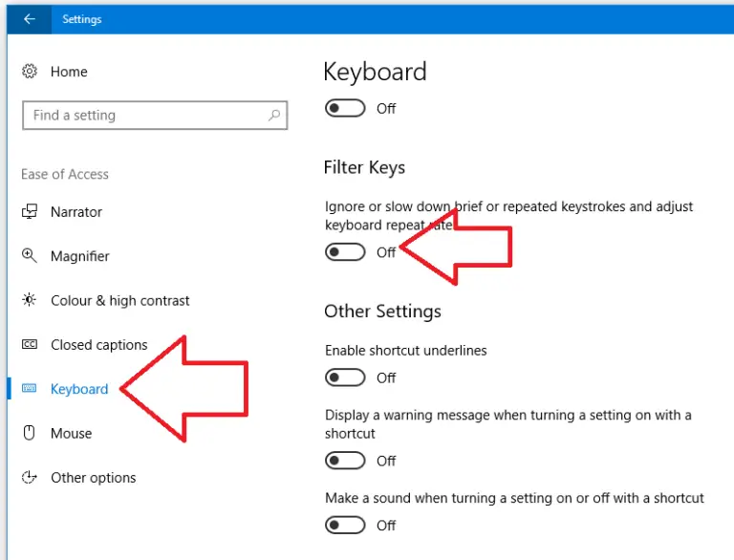Switch the topmost toggle under Keyboard heading

(x=345, y=108)
